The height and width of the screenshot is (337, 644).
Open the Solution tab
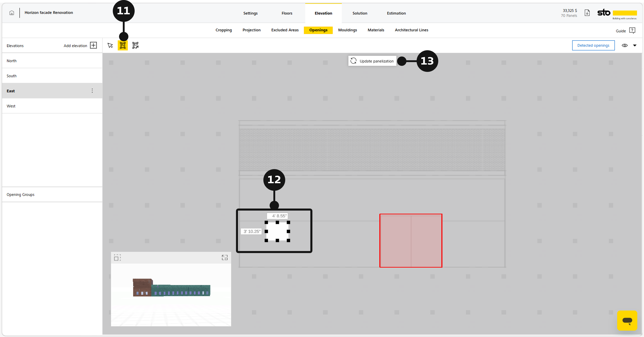[360, 13]
